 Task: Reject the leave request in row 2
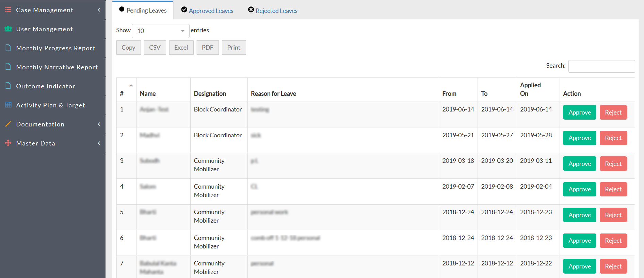pyautogui.click(x=613, y=138)
